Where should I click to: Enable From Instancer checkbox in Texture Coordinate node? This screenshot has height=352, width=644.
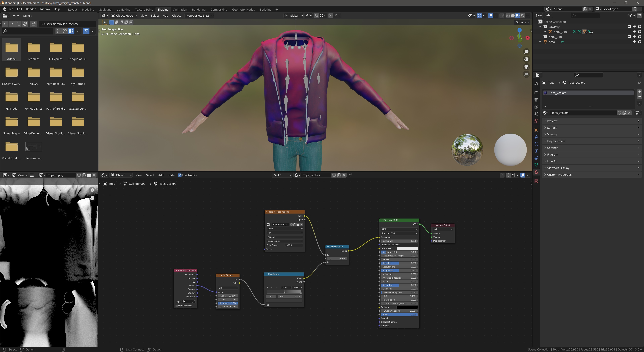pyautogui.click(x=176, y=306)
